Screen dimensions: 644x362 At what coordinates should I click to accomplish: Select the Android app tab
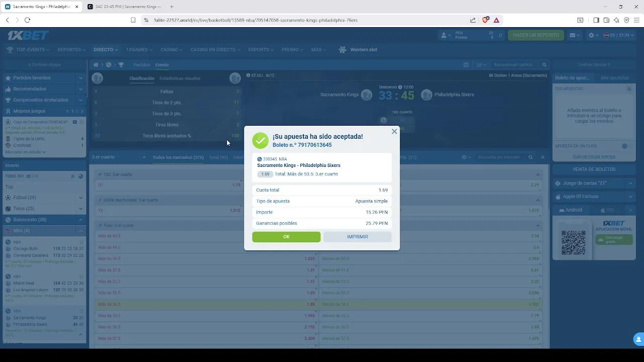tap(570, 210)
